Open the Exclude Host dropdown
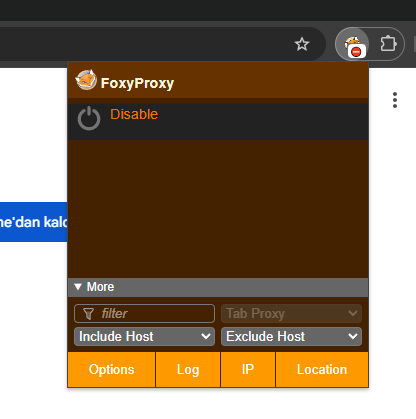 coord(291,336)
